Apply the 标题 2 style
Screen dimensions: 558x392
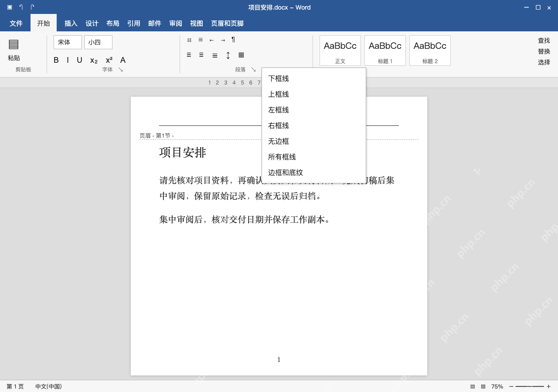[x=430, y=51]
